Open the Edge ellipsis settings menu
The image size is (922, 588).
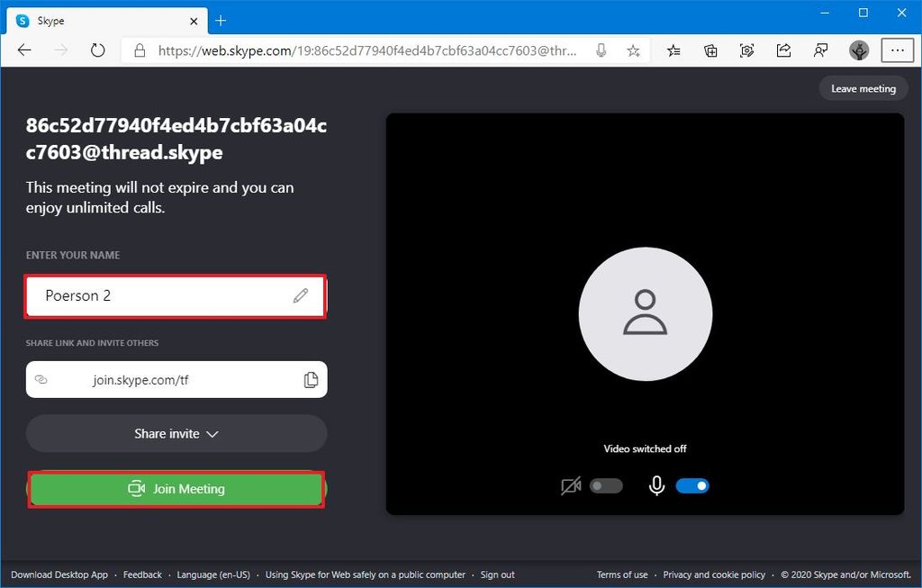pos(898,50)
